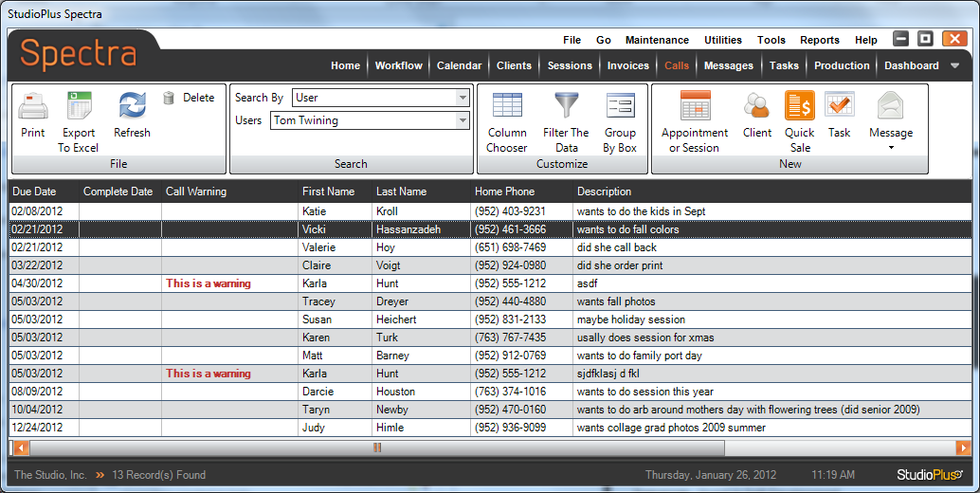
Task: Refresh the calls list
Action: tap(132, 107)
